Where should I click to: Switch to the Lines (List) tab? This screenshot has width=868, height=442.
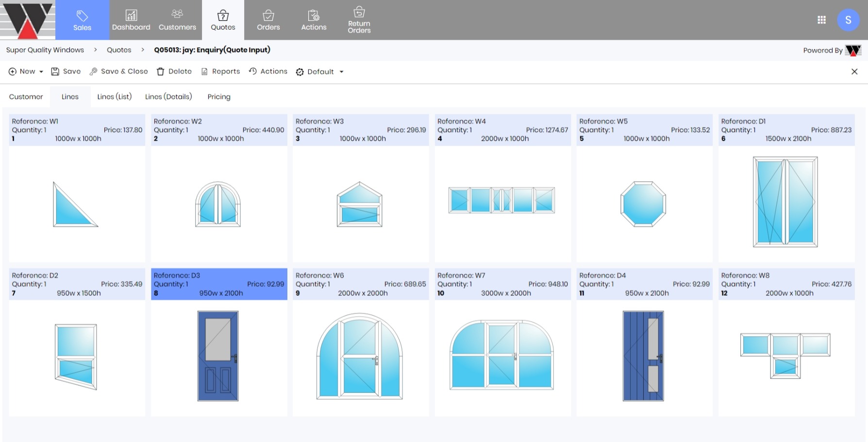pyautogui.click(x=114, y=97)
